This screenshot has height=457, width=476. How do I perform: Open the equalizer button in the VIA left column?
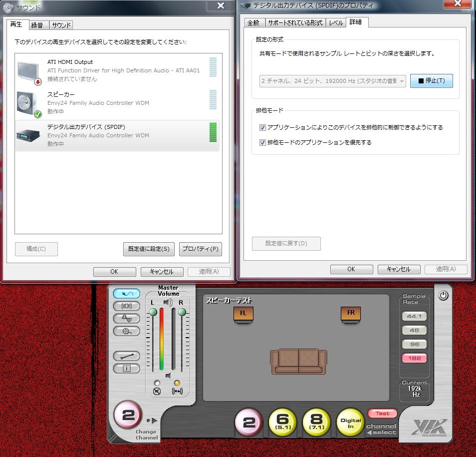127,319
